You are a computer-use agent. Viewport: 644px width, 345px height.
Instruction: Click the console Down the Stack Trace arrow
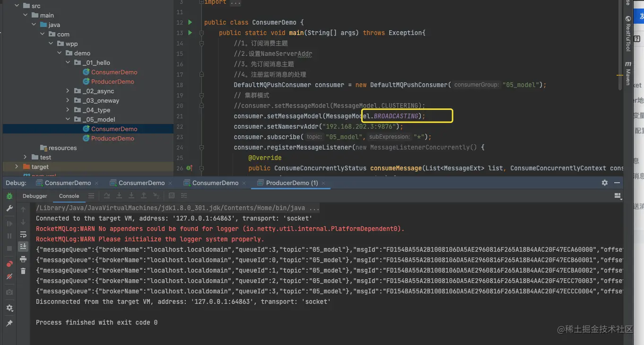(x=23, y=222)
